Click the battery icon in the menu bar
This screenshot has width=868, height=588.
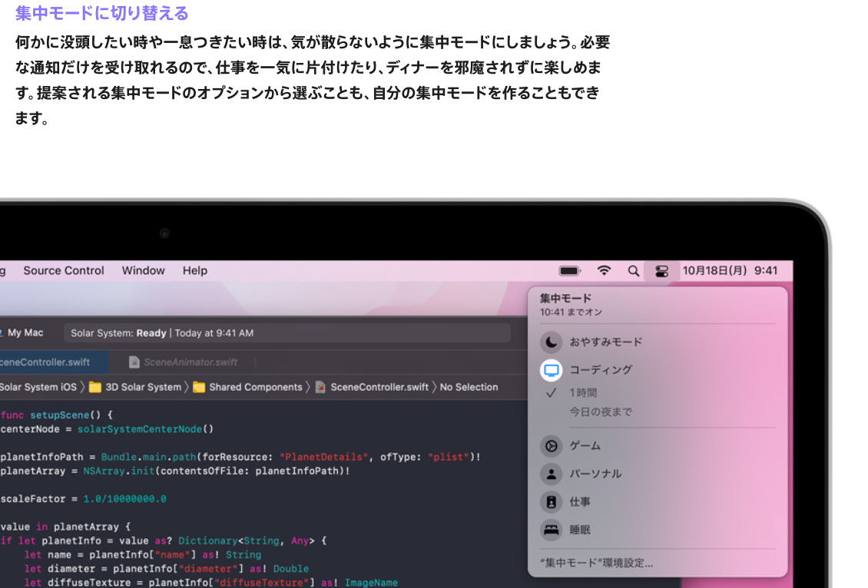click(x=570, y=271)
